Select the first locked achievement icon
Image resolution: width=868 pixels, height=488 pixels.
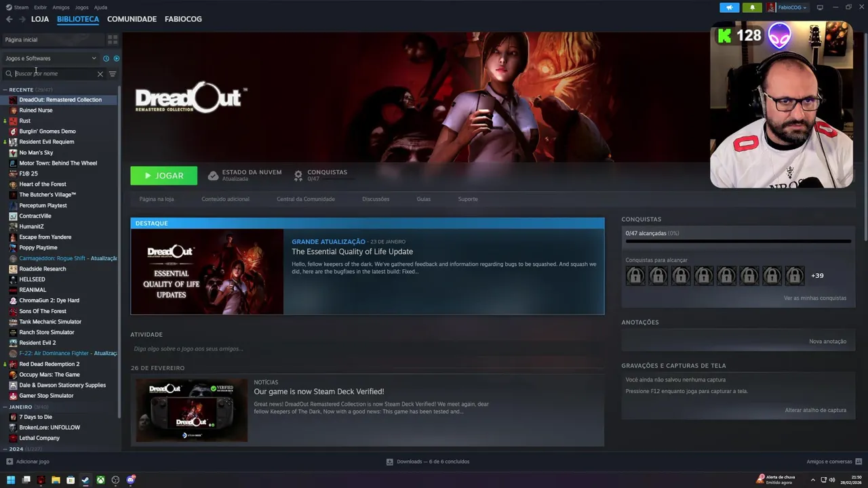point(635,275)
